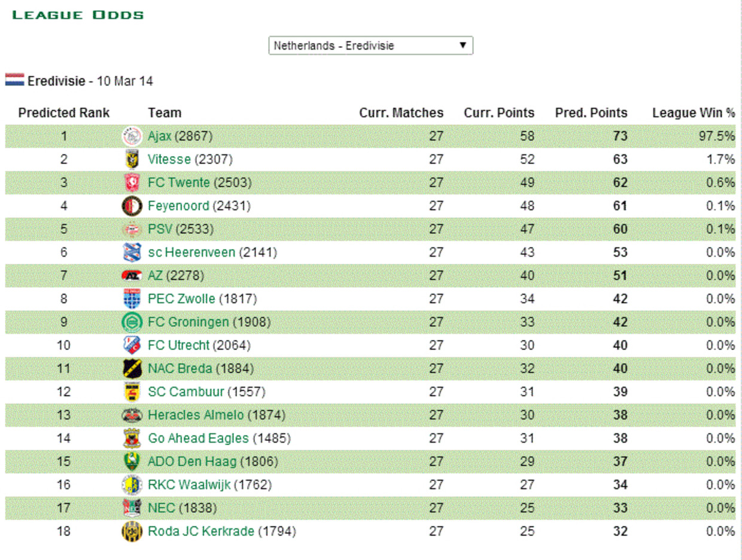Click the NAC Breda crest icon

132,369
